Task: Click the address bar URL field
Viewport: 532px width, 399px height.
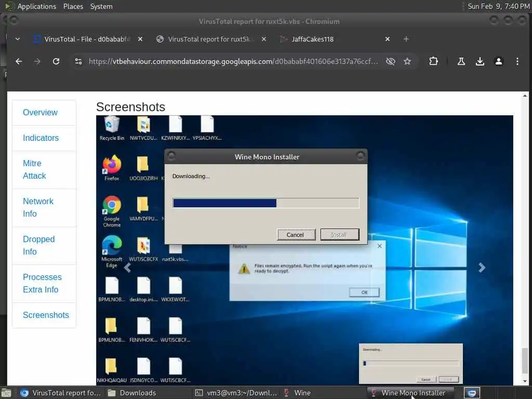Action: click(x=233, y=61)
